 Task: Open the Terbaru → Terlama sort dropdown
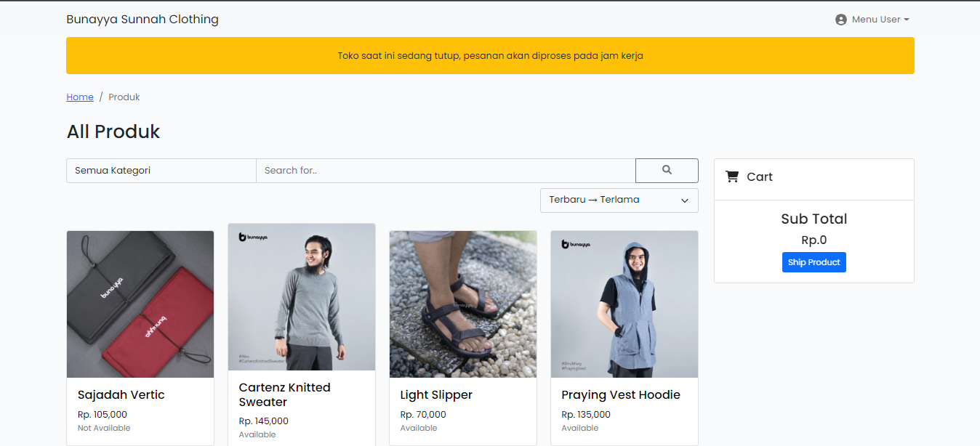[619, 200]
